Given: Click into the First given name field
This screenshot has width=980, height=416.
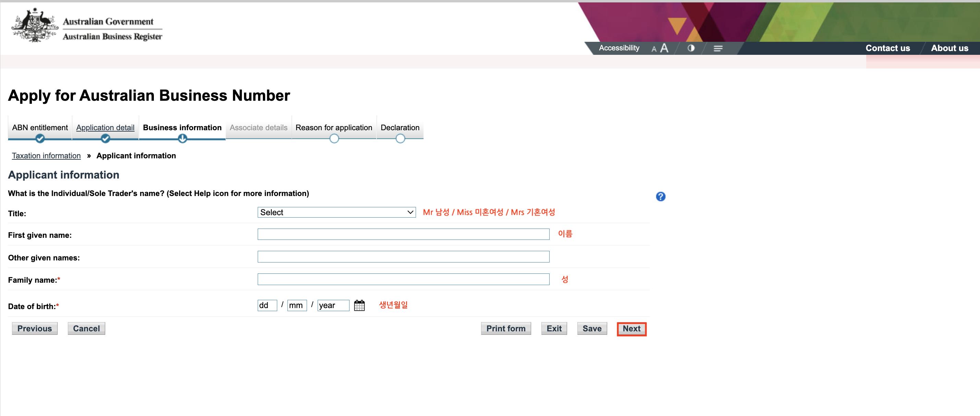Looking at the screenshot, I should pos(403,234).
